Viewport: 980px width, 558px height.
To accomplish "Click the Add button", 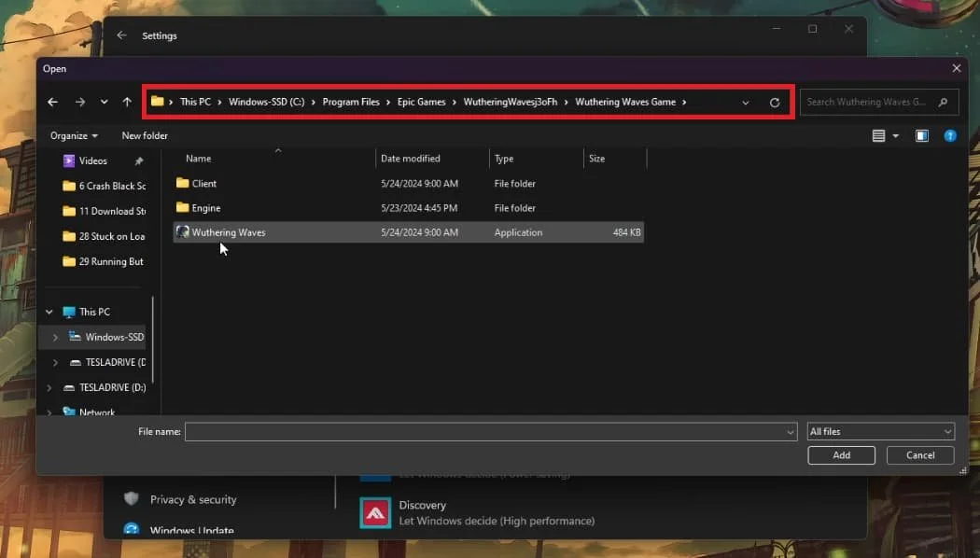I will pos(841,455).
